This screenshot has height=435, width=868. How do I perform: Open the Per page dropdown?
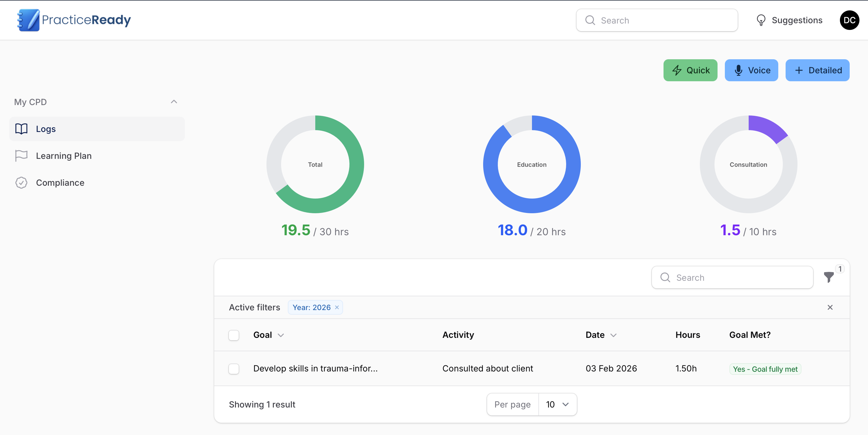pyautogui.click(x=557, y=404)
